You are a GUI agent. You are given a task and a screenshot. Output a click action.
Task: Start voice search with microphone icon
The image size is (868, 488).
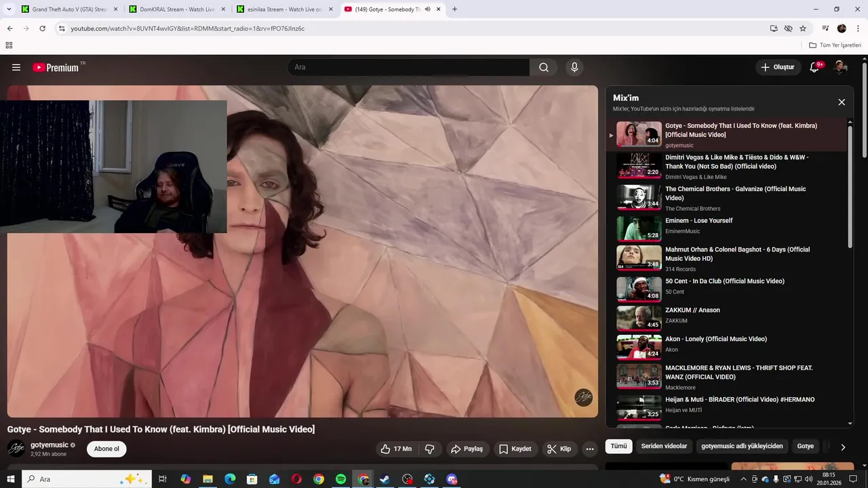point(574,67)
